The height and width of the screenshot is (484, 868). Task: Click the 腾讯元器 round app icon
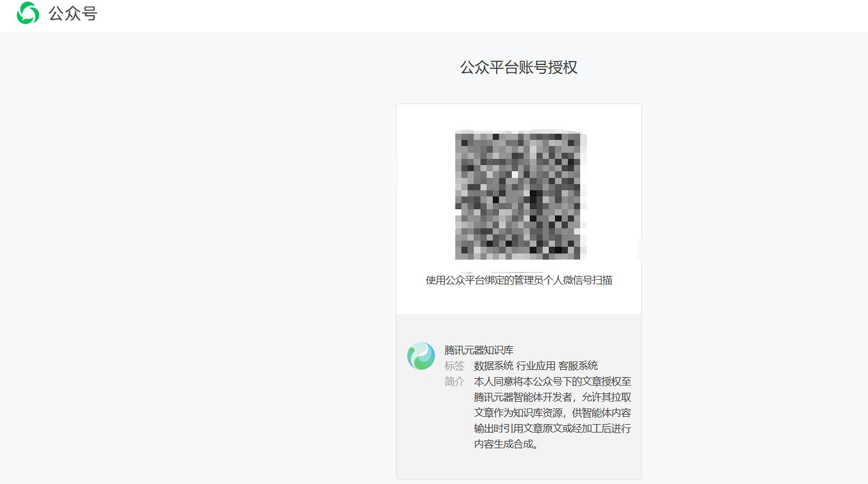[421, 356]
